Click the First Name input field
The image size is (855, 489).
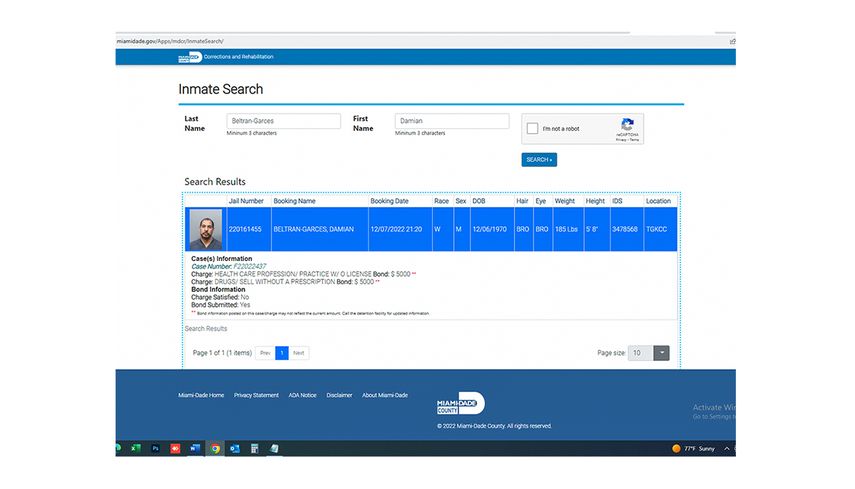pos(452,121)
